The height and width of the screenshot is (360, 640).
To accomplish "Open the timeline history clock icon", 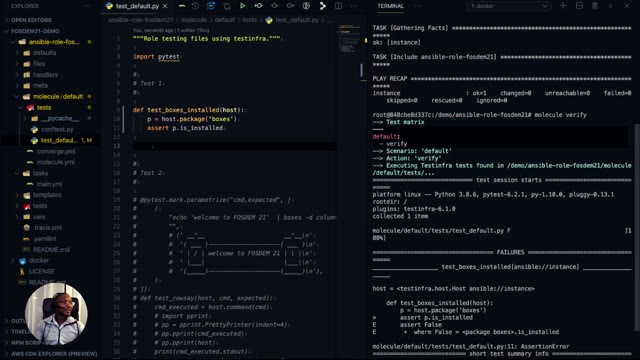I will pyautogui.click(x=195, y=6).
